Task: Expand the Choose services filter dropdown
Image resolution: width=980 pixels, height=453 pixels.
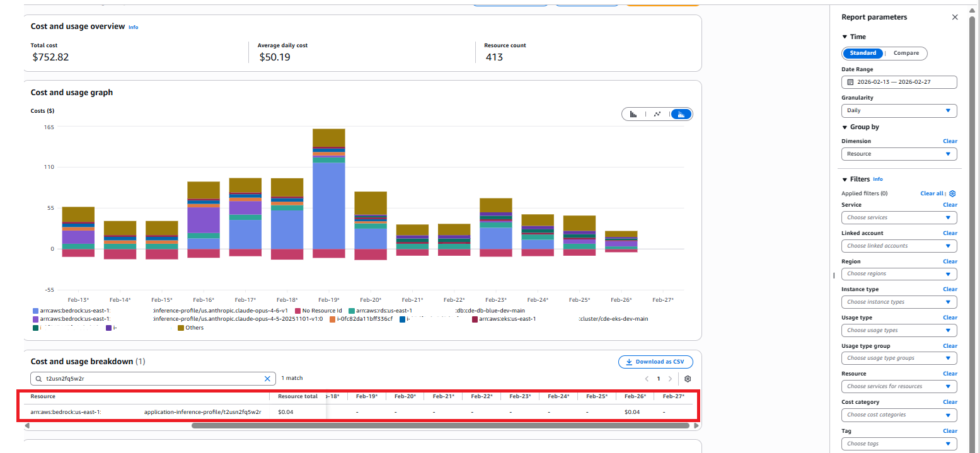Action: [x=899, y=217]
